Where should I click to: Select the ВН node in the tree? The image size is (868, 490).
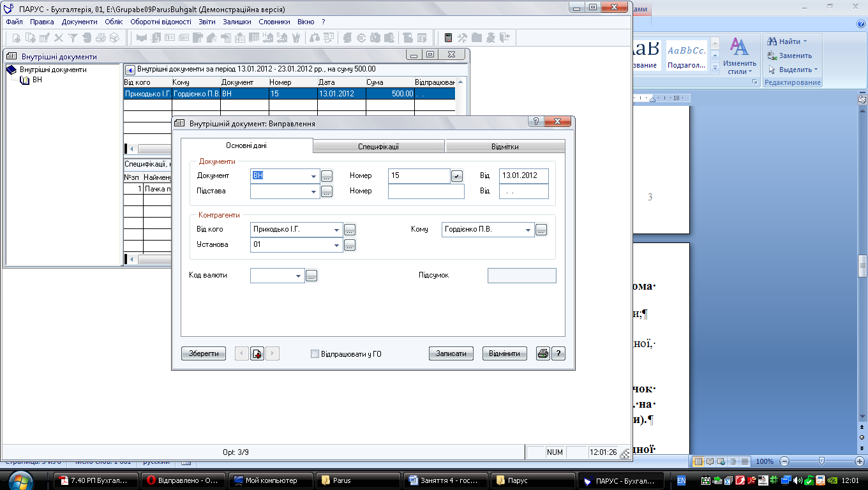pos(37,80)
